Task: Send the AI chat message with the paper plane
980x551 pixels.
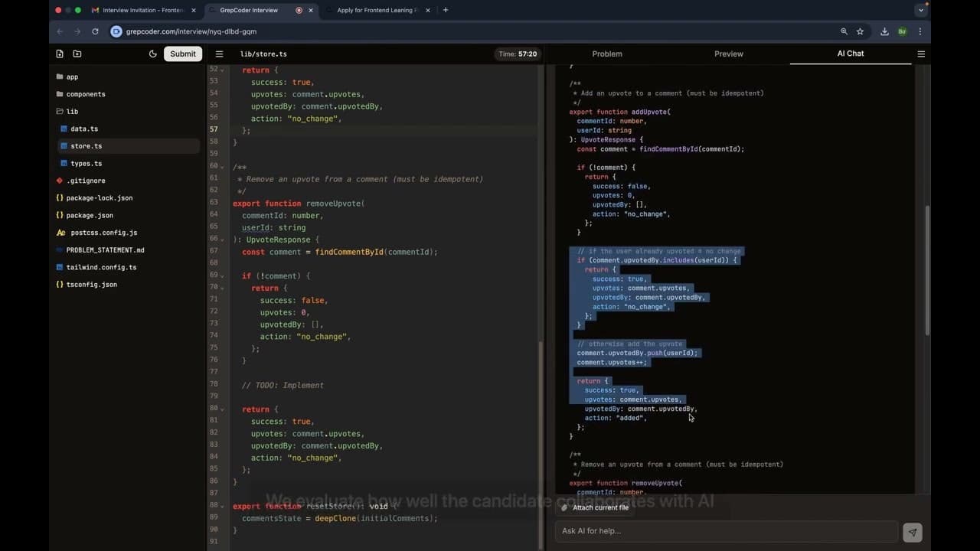Action: tap(912, 532)
